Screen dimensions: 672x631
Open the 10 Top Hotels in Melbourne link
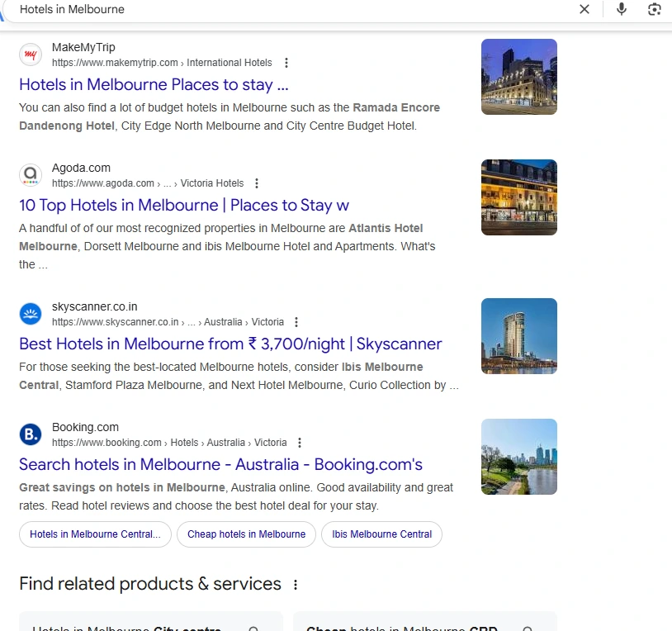click(x=184, y=205)
